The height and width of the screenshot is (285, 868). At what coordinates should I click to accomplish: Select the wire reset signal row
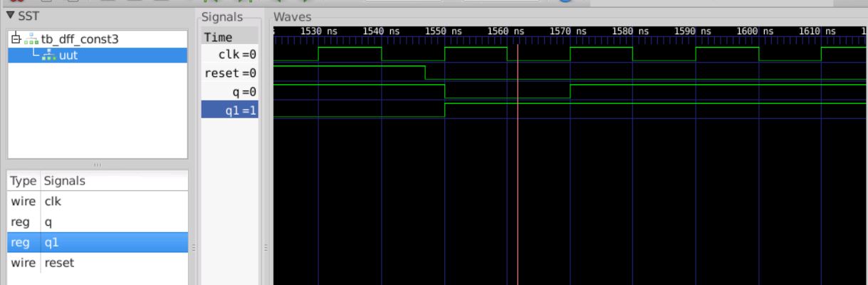[x=98, y=263]
